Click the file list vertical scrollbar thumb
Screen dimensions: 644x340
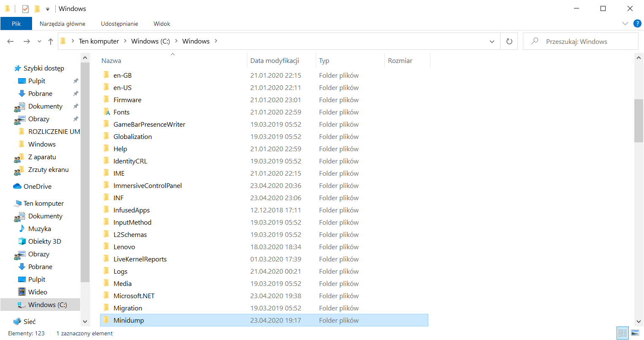[639, 121]
